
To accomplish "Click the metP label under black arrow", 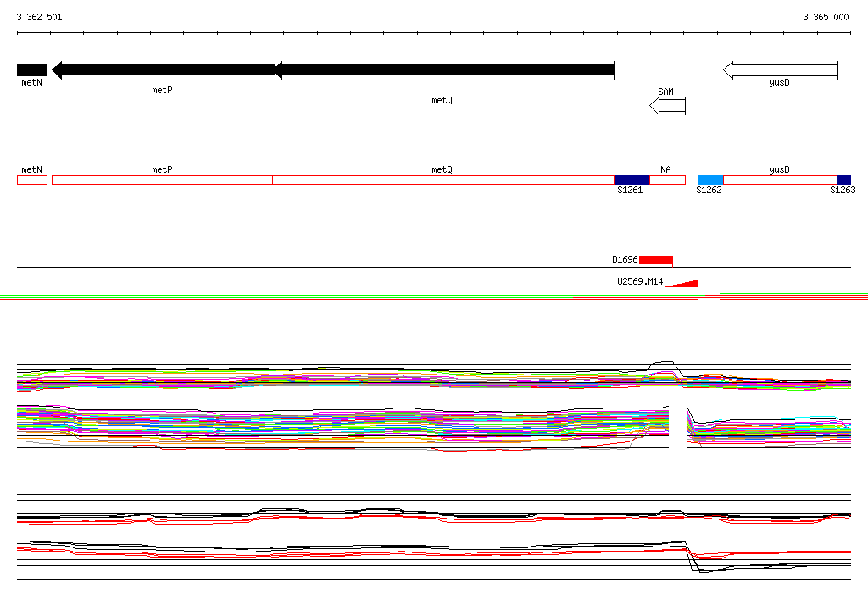I will coord(162,90).
